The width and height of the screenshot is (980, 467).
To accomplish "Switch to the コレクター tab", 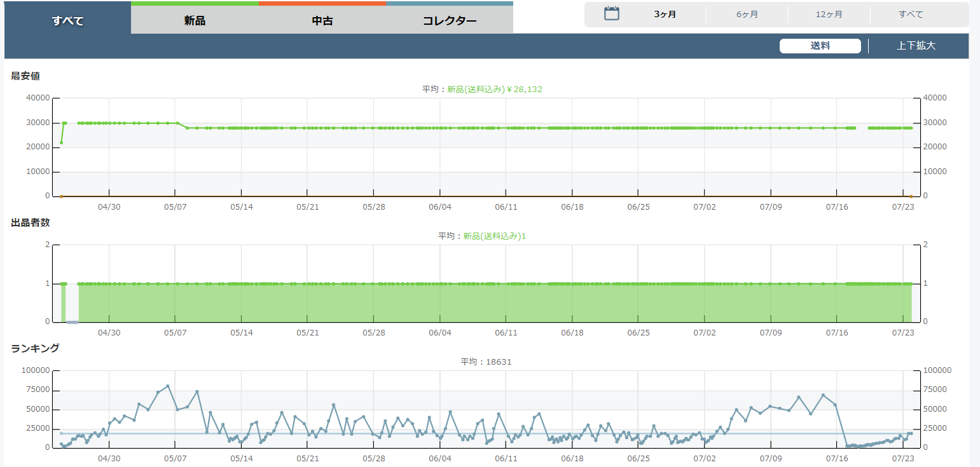I will (x=450, y=20).
